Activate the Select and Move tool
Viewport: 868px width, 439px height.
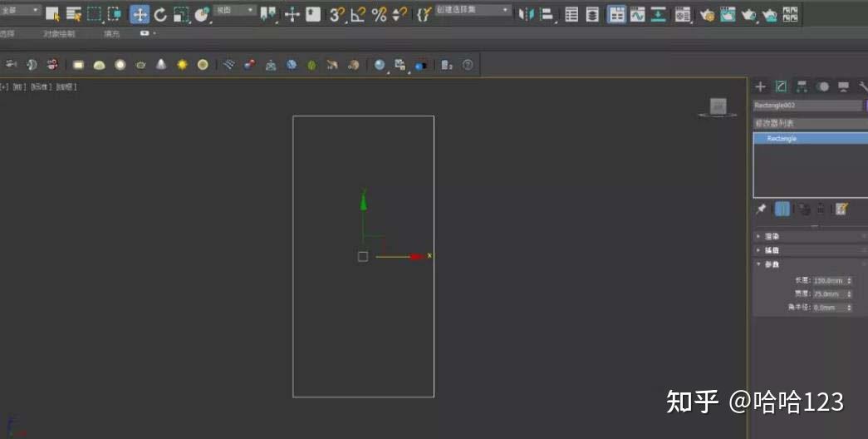coord(140,14)
